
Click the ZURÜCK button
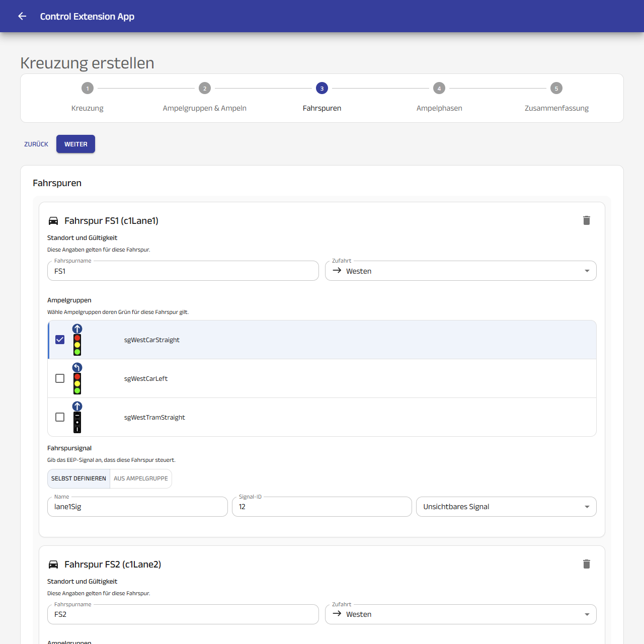[36, 144]
